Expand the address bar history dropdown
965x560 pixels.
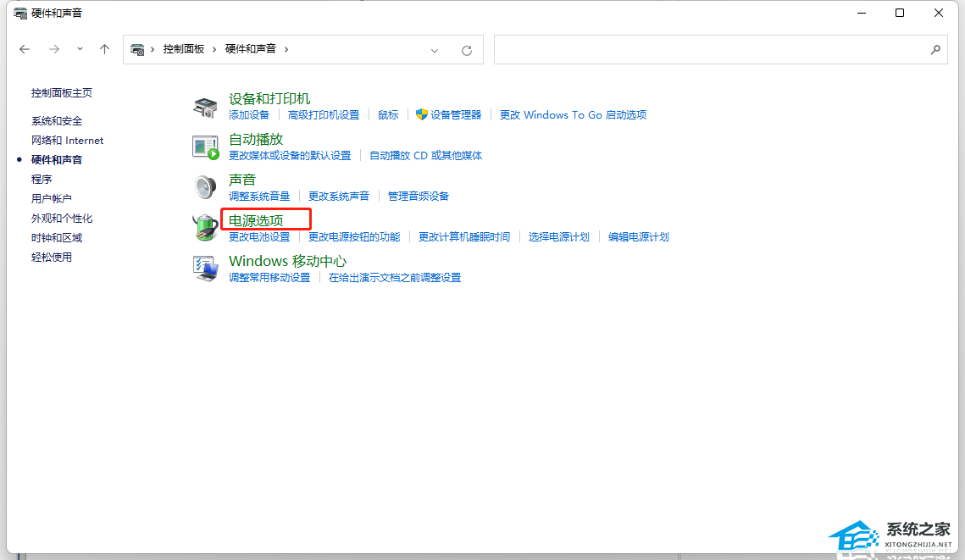click(x=435, y=51)
